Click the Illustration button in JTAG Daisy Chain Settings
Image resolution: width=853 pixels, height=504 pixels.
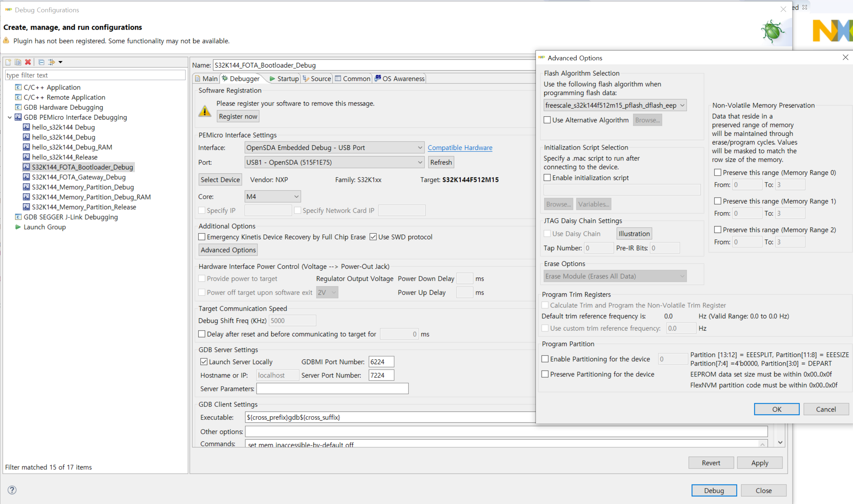[634, 233]
